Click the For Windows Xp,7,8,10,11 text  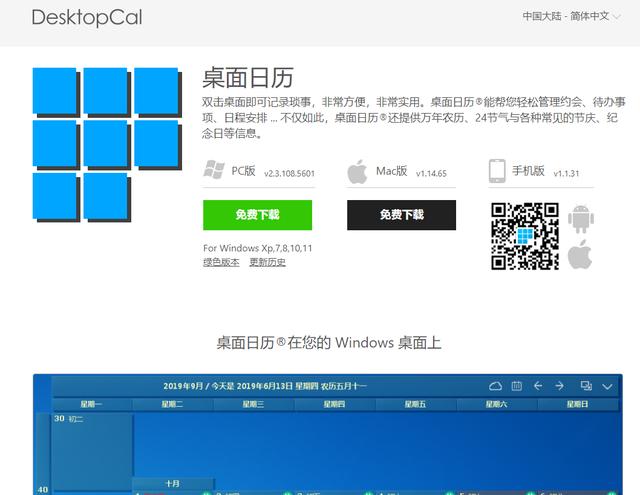tap(258, 248)
